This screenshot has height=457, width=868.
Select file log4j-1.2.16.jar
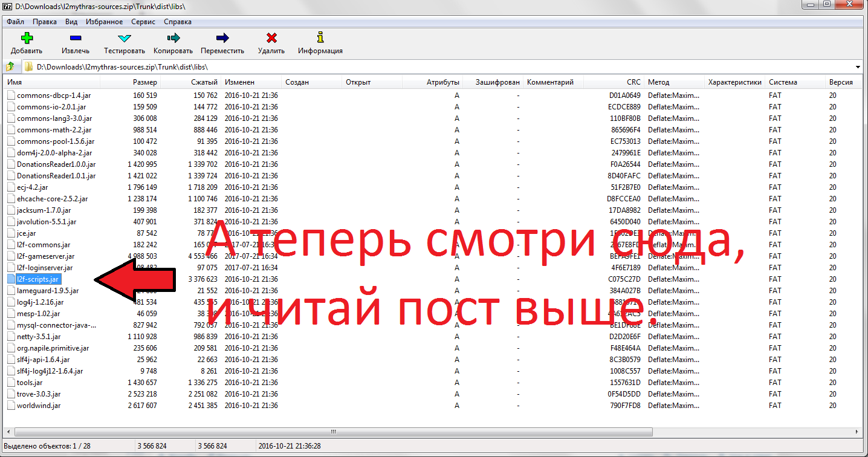(x=40, y=302)
